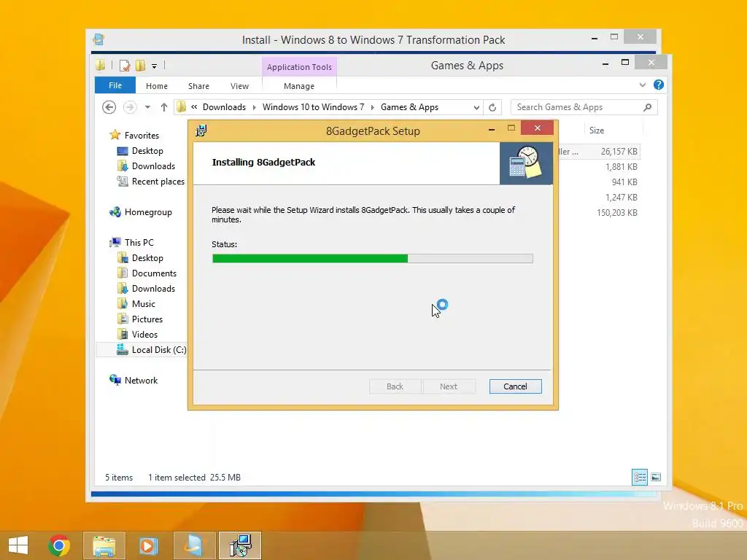747x560 pixels.
Task: Select the file sized 1,247 KB
Action: 621,197
